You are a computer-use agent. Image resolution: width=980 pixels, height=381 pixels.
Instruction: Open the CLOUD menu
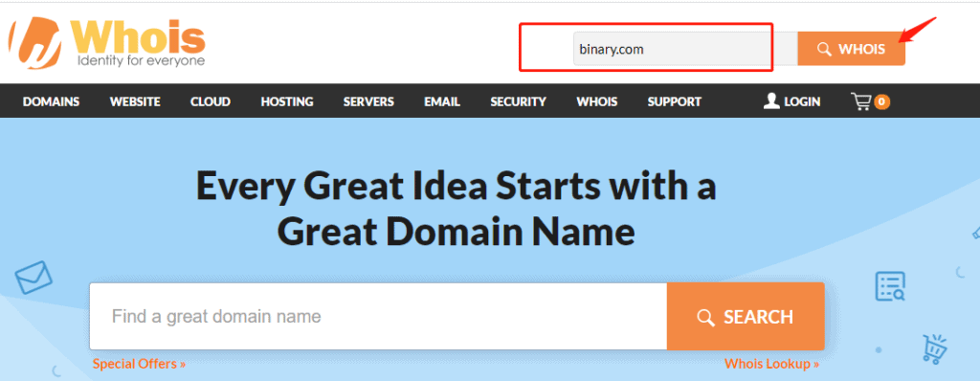click(x=211, y=101)
